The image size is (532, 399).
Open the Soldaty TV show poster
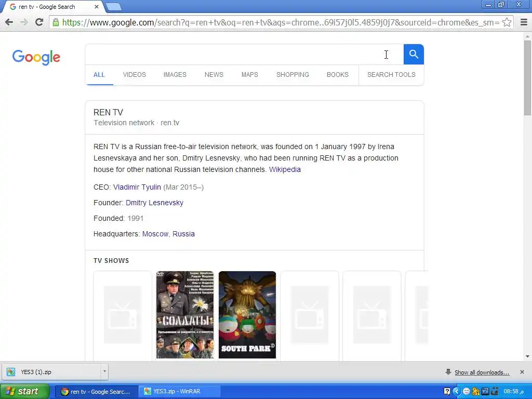pyautogui.click(x=185, y=314)
